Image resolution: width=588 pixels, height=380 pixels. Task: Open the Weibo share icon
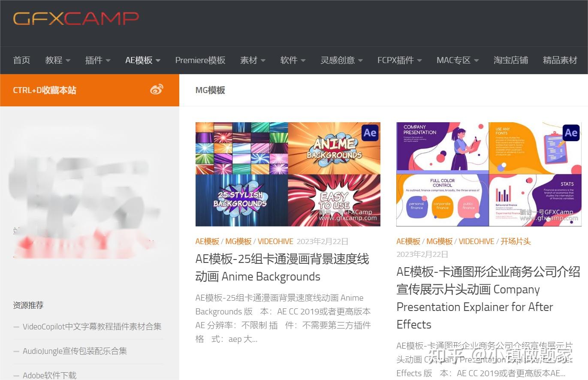point(156,89)
